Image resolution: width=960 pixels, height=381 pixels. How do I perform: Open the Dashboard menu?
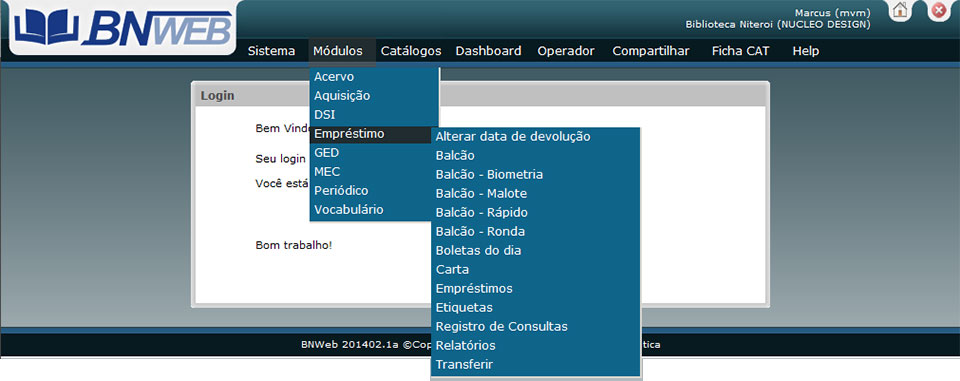tap(489, 51)
